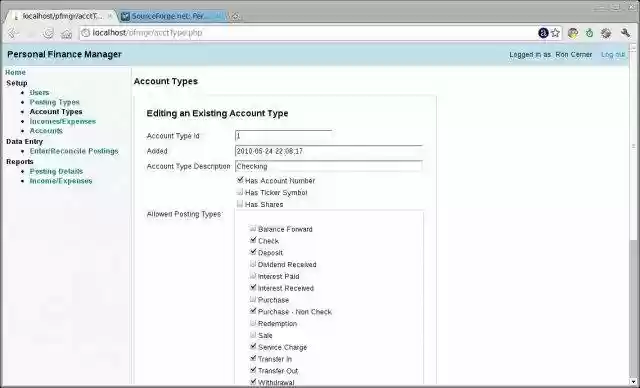The width and height of the screenshot is (640, 388).
Task: Click the bookmark star icon
Action: pos(555,33)
